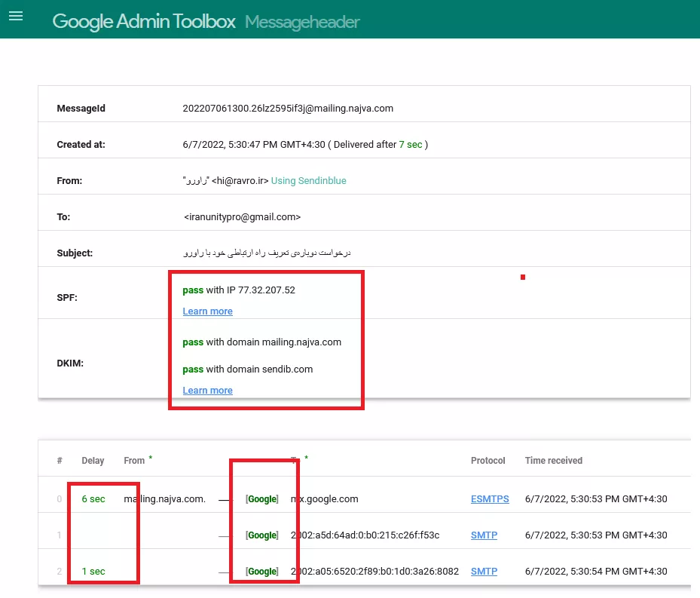Select IPv6 address ending in 3a26:8082
The image size is (700, 598).
click(x=374, y=571)
